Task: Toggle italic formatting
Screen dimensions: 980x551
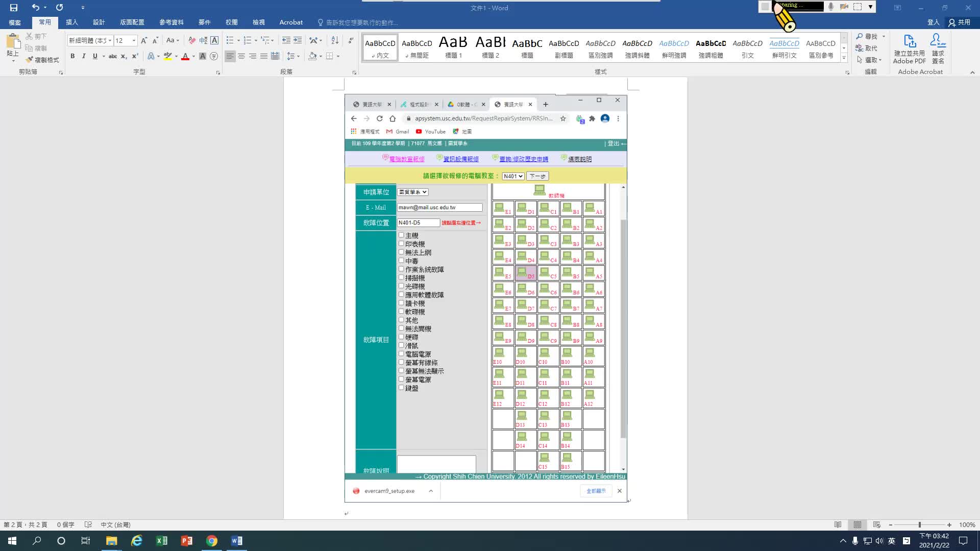Action: [84, 56]
